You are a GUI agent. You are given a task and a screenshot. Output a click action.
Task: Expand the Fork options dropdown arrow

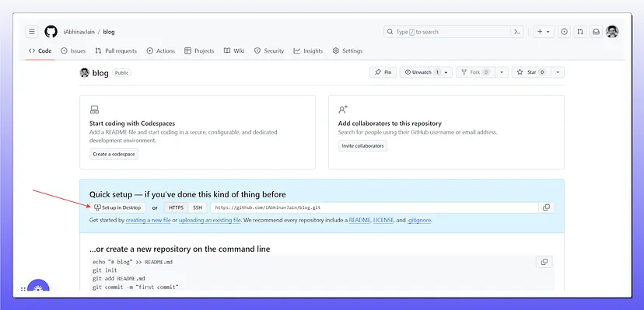[502, 72]
